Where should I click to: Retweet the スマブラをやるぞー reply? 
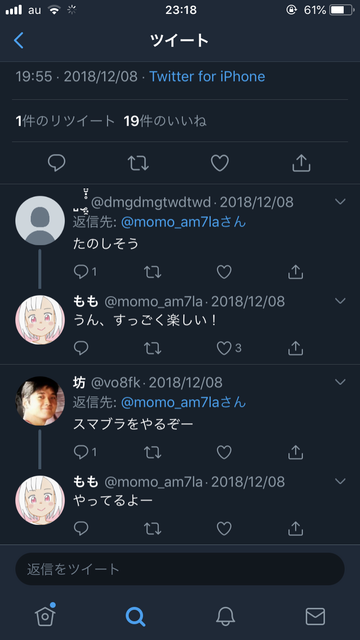click(x=153, y=452)
